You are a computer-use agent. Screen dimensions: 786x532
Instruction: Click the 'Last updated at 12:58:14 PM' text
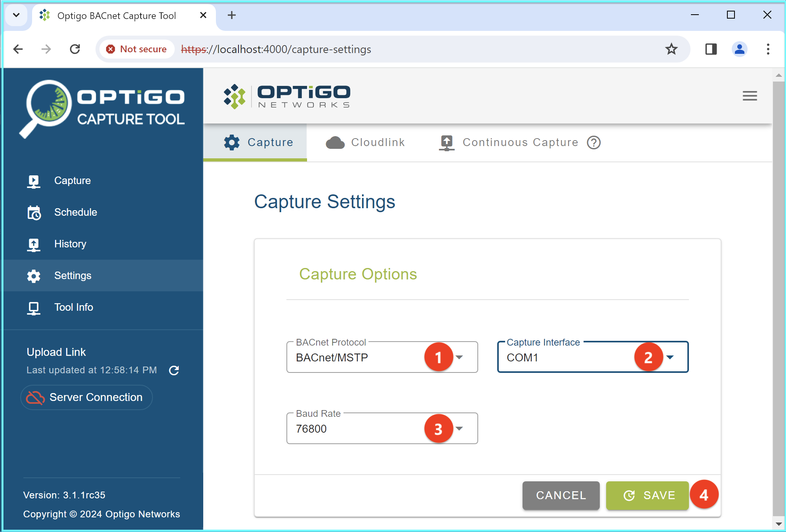(92, 370)
